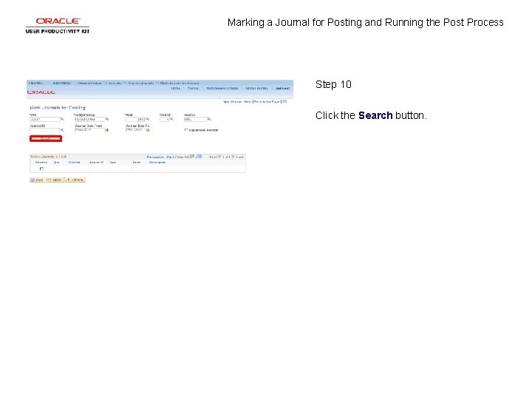Open the Journal ID lookup magnifier
Image resolution: width=532 pixels, height=399 pixels.
(x=62, y=130)
